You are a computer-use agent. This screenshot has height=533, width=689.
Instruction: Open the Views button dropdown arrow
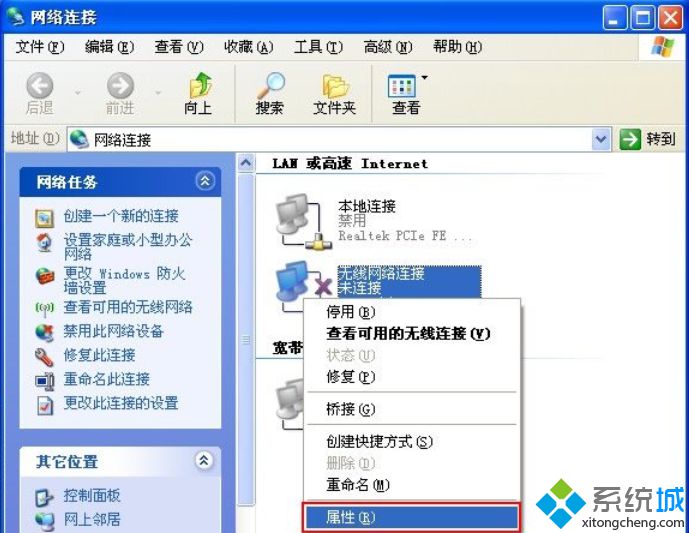424,78
